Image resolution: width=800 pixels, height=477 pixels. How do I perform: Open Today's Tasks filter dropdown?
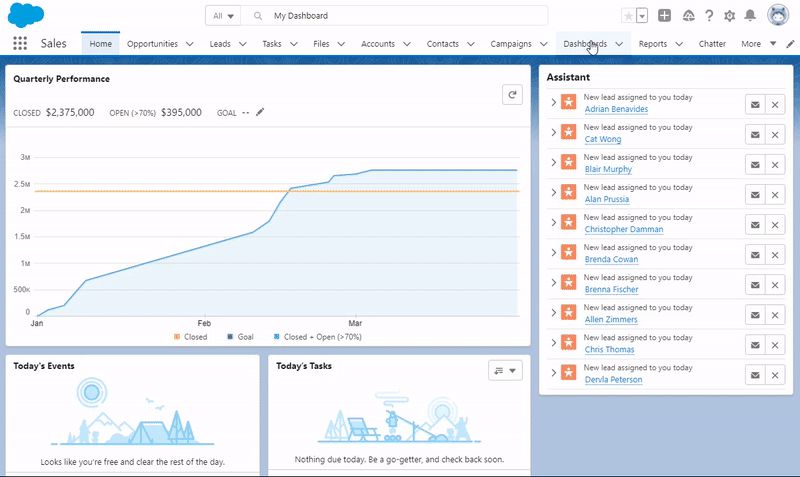(x=505, y=371)
